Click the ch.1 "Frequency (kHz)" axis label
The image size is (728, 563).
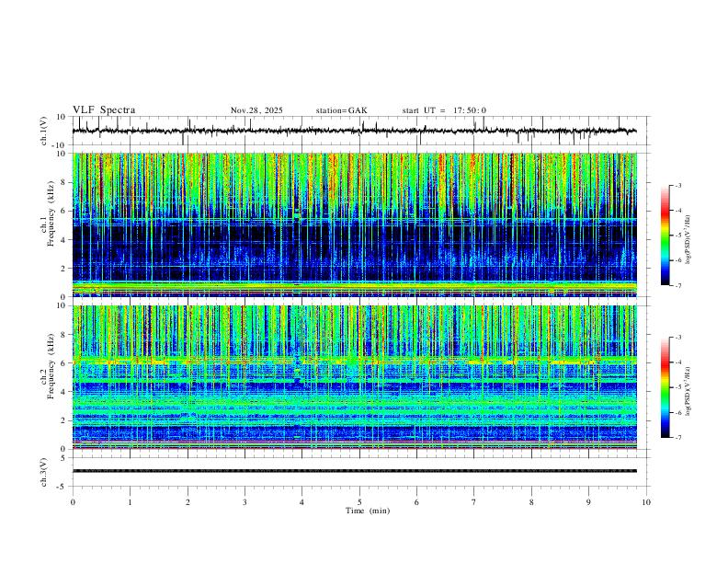tap(51, 213)
